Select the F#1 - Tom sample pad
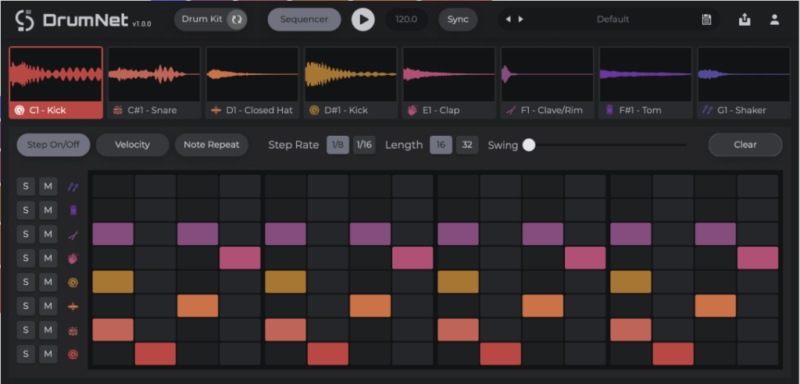Image resolution: width=800 pixels, height=384 pixels. (645, 83)
